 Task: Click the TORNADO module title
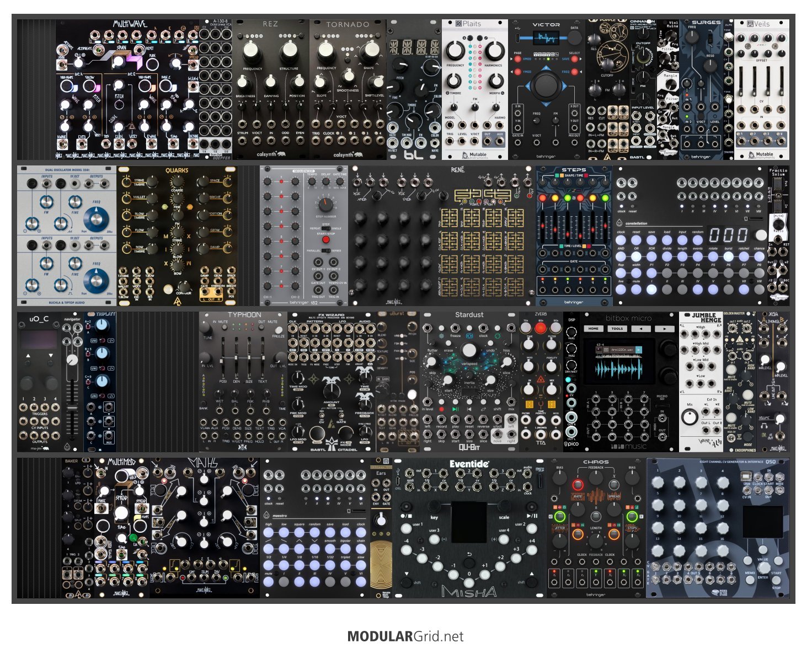tap(348, 25)
